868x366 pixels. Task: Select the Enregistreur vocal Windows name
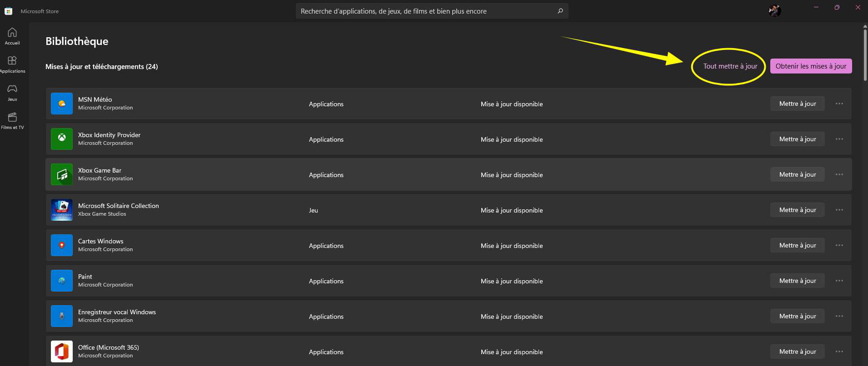117,312
